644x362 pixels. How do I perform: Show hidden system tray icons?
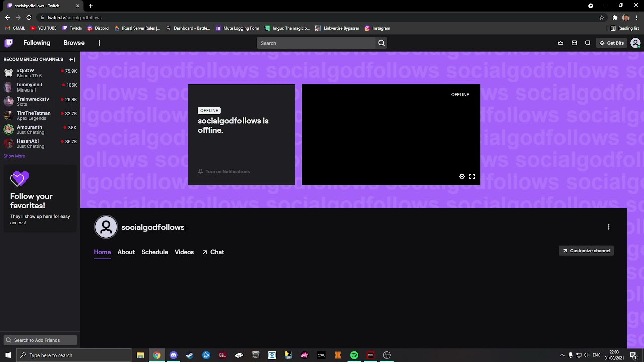(562, 355)
